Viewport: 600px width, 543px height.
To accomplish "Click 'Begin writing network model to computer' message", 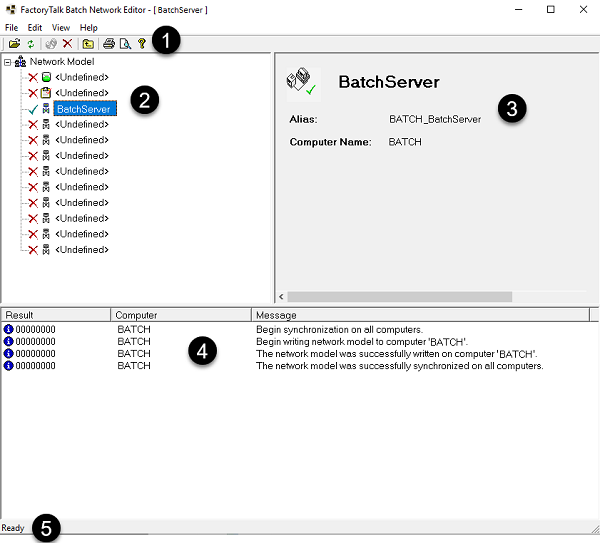I will click(362, 342).
